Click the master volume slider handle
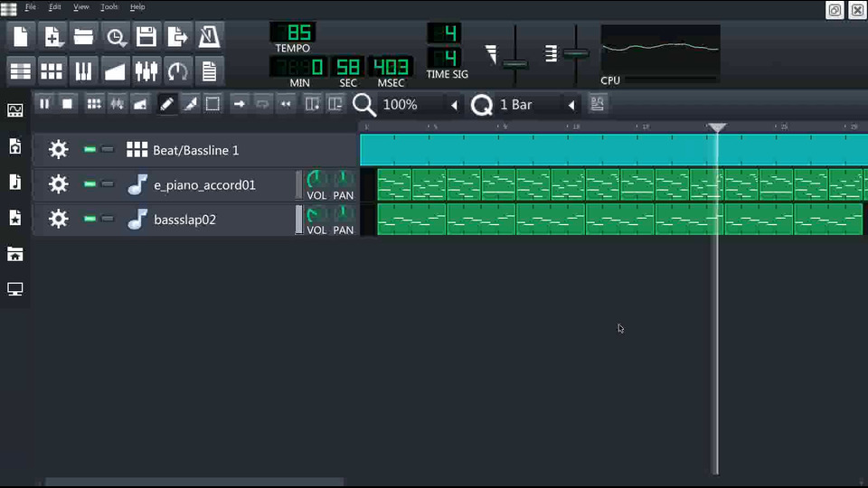868x488 pixels. point(514,64)
